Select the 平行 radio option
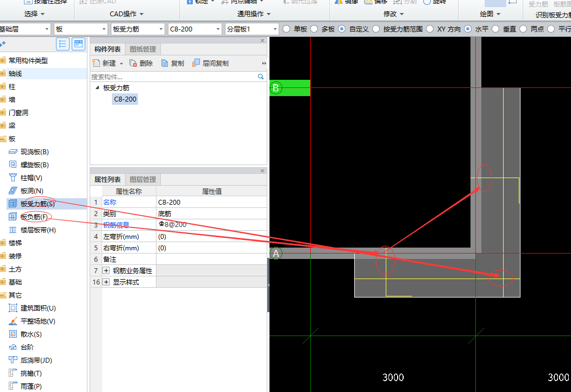This screenshot has height=392, width=571. [x=551, y=29]
